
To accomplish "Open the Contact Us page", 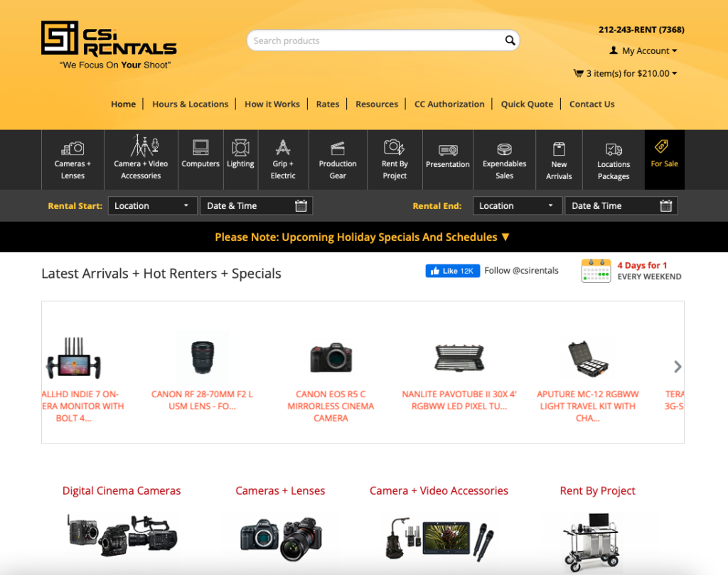I will 592,104.
